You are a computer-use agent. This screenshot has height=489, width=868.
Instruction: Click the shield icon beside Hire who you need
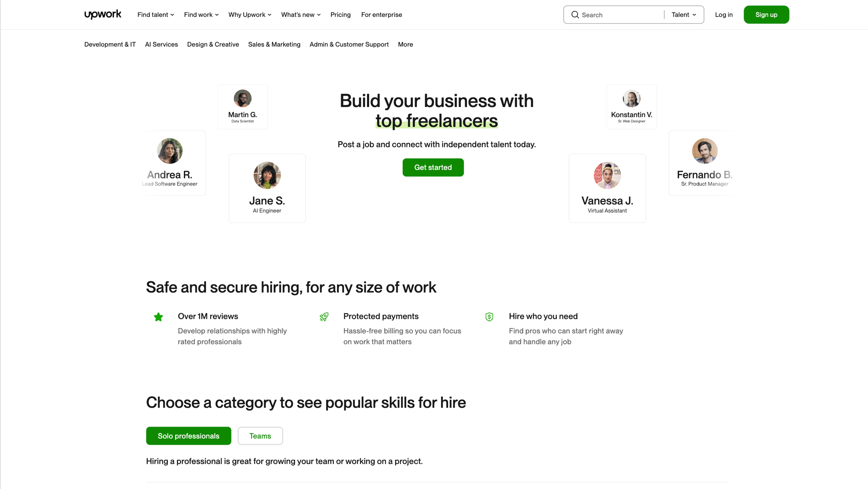click(489, 317)
